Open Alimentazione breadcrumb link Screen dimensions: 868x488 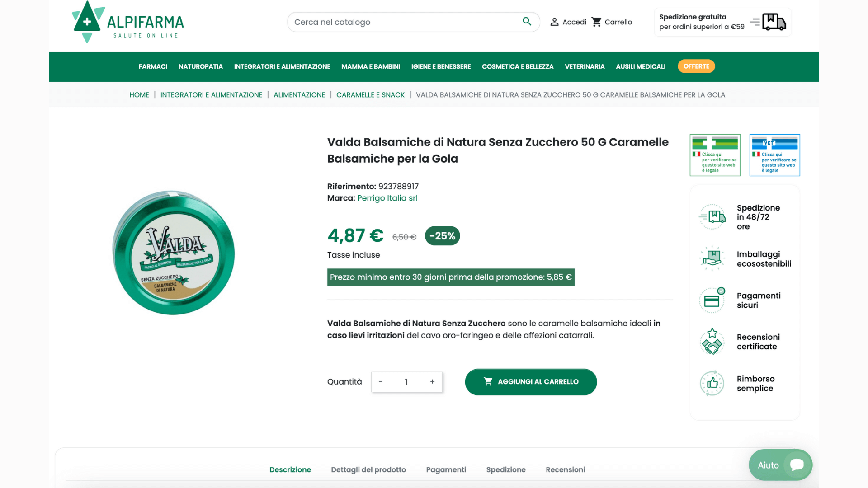pos(299,95)
